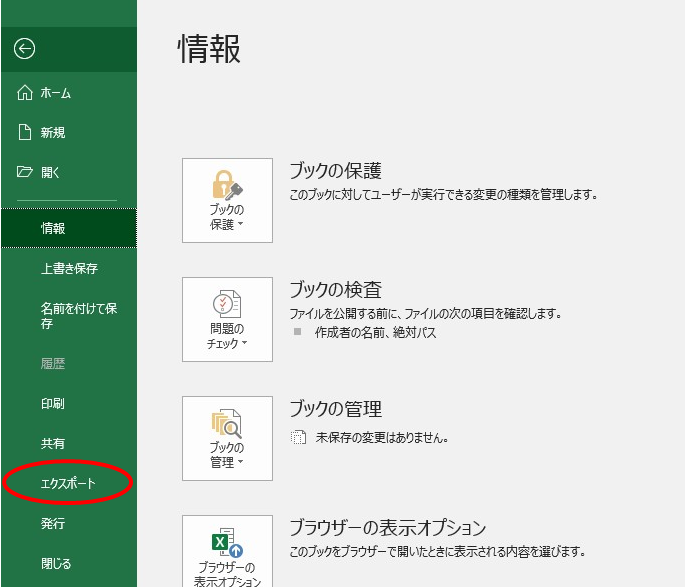Viewport: 685px width, 587px height.
Task: Click ファイルを公開する前に description text
Action: 426,314
